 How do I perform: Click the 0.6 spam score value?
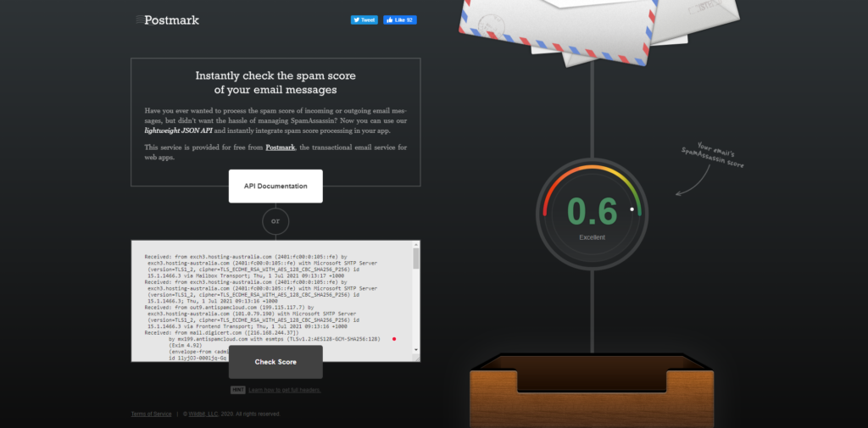[592, 212]
